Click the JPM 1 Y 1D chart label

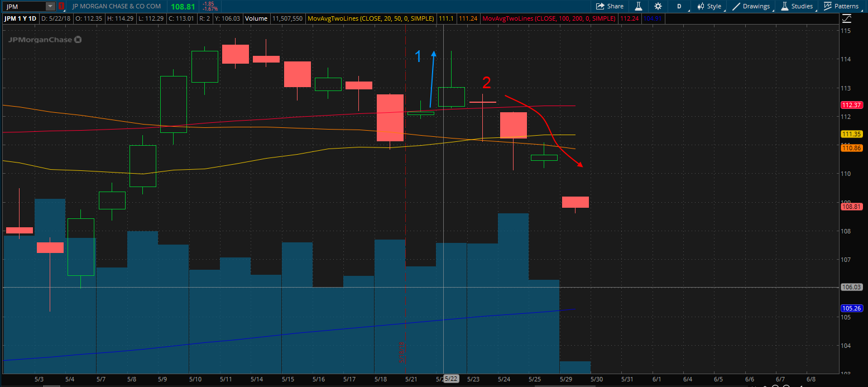pyautogui.click(x=21, y=18)
